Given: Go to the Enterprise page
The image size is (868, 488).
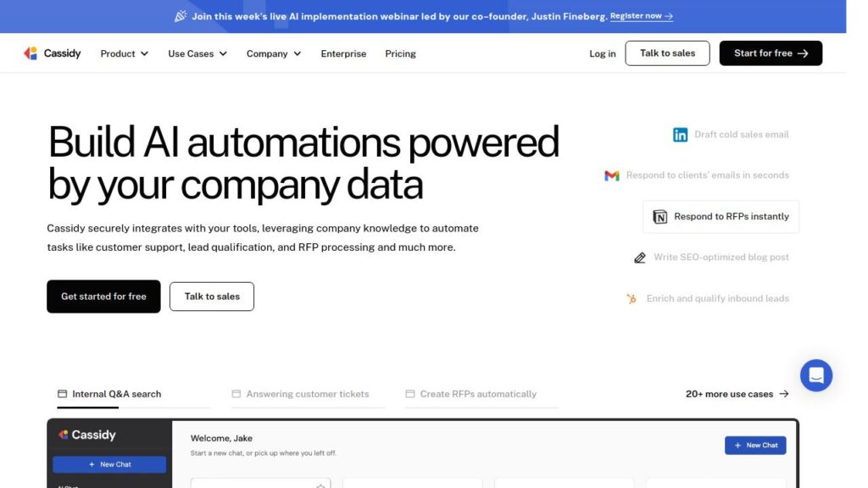Looking at the screenshot, I should tap(343, 53).
